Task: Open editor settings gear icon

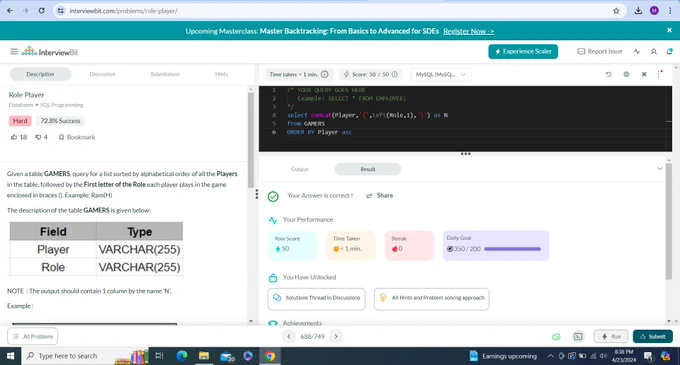Action: coord(626,74)
